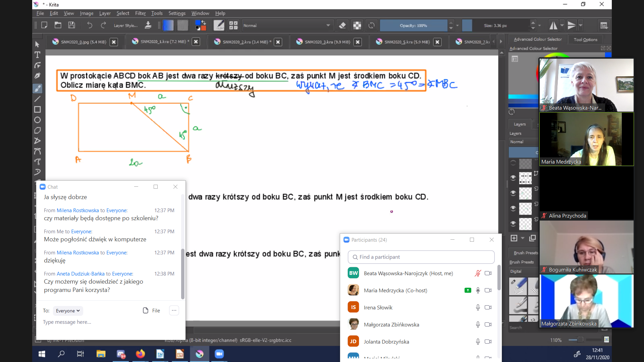The width and height of the screenshot is (644, 362).
Task: Open the Fill Gradients button
Action: (168, 25)
